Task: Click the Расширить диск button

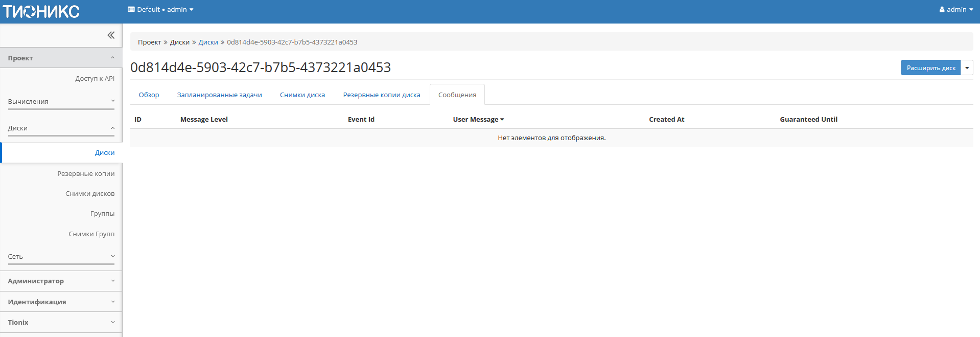Action: 930,68
